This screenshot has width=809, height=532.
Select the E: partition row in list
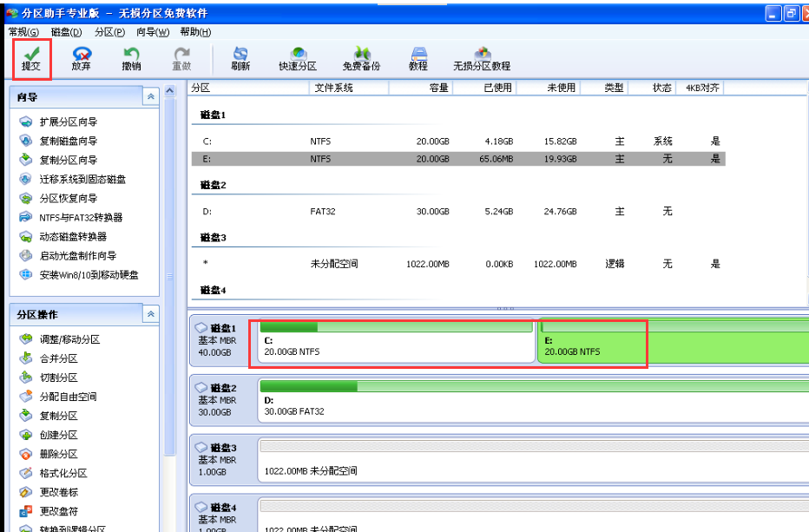[x=458, y=159]
